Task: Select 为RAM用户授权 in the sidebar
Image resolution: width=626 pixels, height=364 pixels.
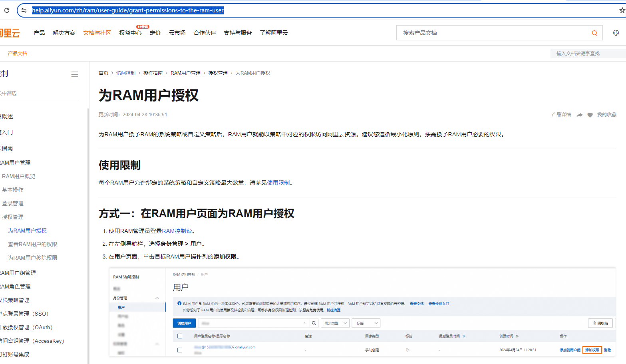Action: pos(27,231)
